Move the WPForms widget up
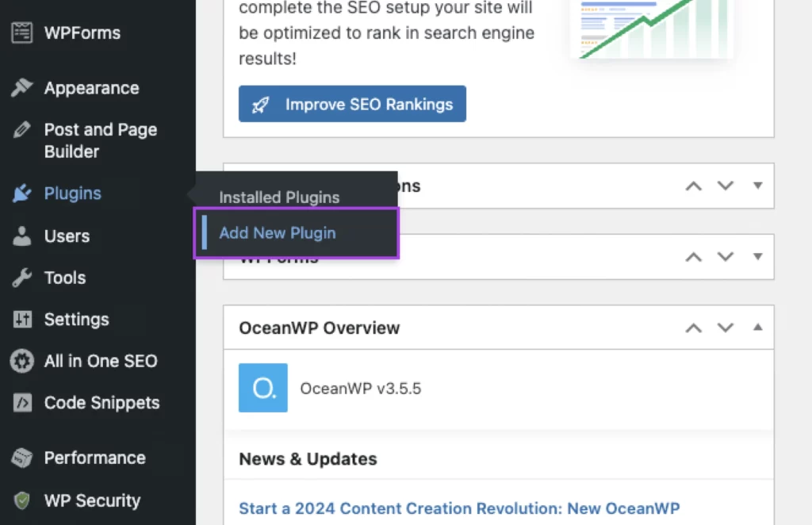The width and height of the screenshot is (812, 525). click(694, 257)
